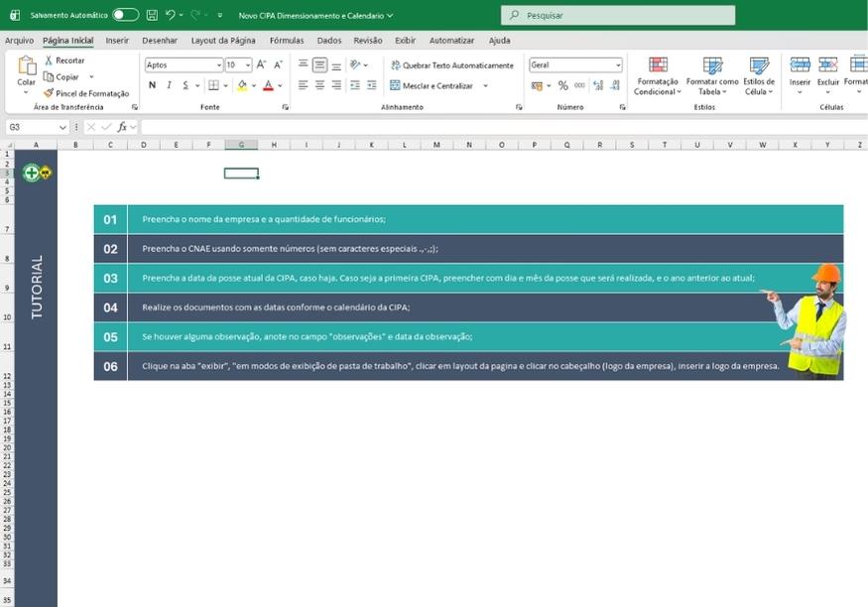This screenshot has height=607, width=868.
Task: Click the Redo arrow icon
Action: pyautogui.click(x=194, y=15)
